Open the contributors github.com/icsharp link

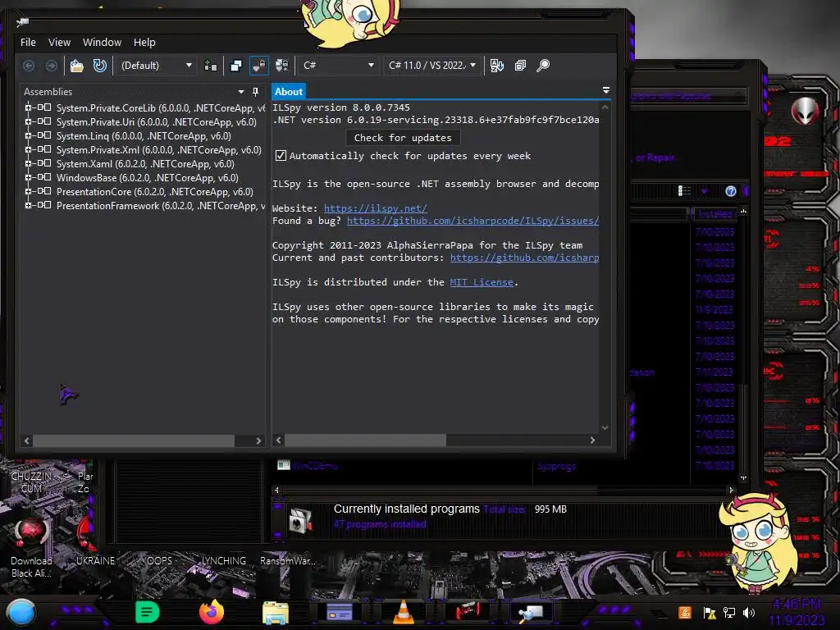tap(524, 258)
